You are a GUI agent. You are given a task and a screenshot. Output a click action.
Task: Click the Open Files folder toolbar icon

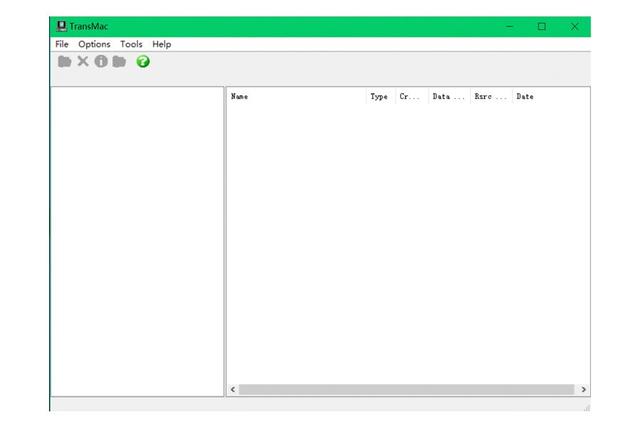click(64, 62)
